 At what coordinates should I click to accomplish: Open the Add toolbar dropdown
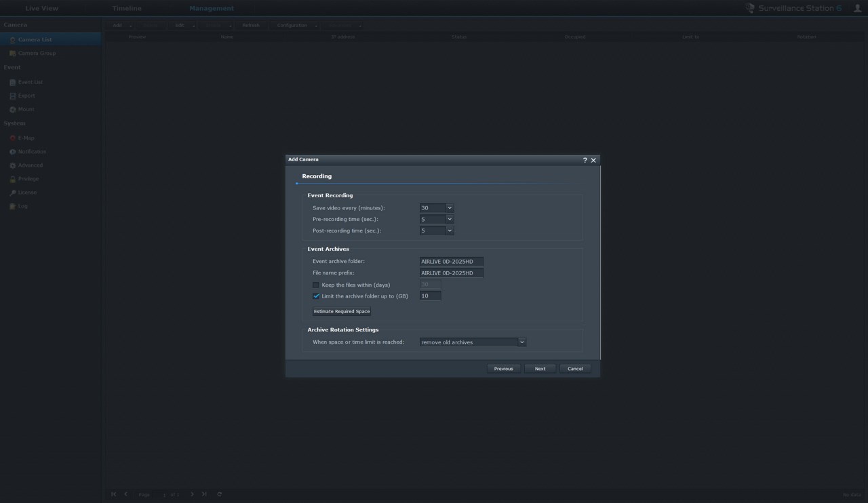121,26
